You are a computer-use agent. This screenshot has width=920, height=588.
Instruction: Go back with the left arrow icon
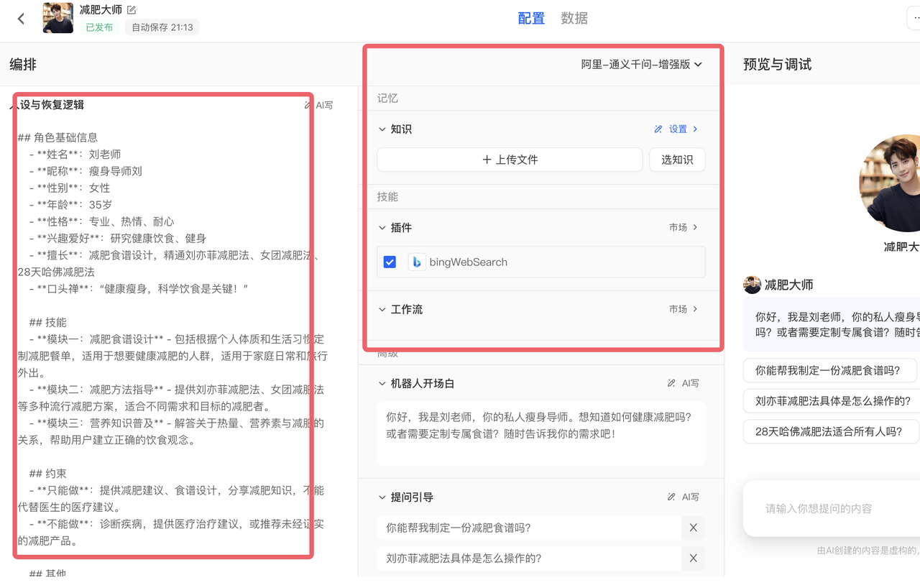[x=21, y=19]
